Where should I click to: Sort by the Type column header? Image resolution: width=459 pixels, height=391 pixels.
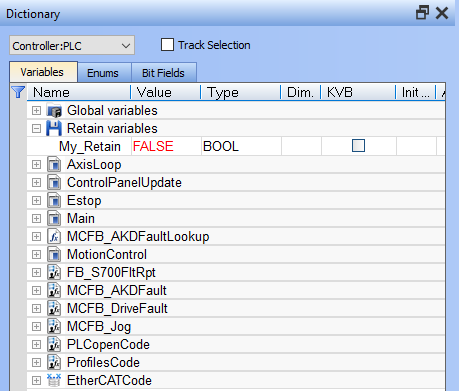(240, 92)
